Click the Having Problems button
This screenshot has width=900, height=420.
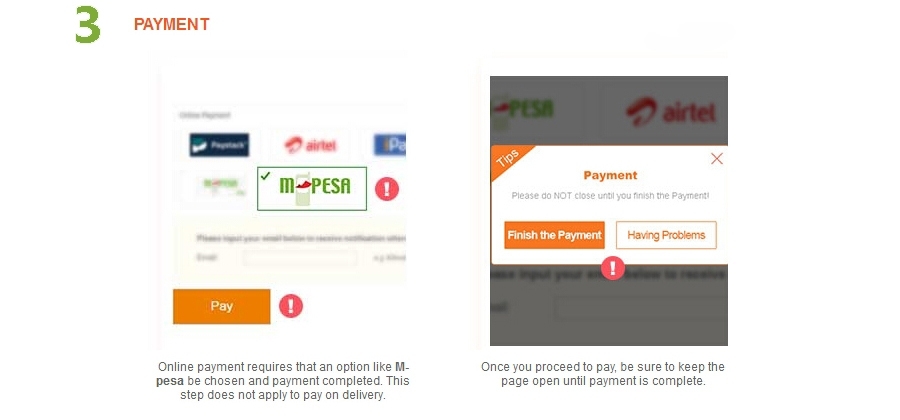click(666, 235)
